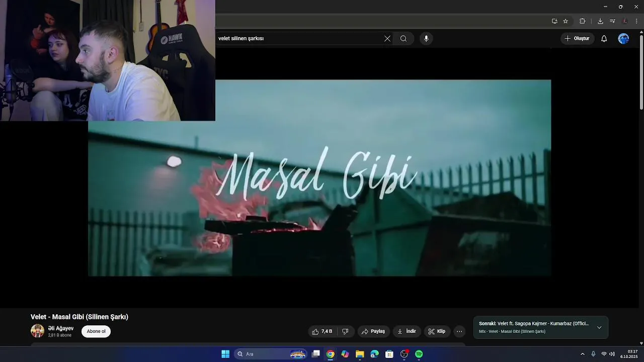The width and height of the screenshot is (644, 362).
Task: Click the '2,81 B abone' subscriber count
Action: (60, 335)
